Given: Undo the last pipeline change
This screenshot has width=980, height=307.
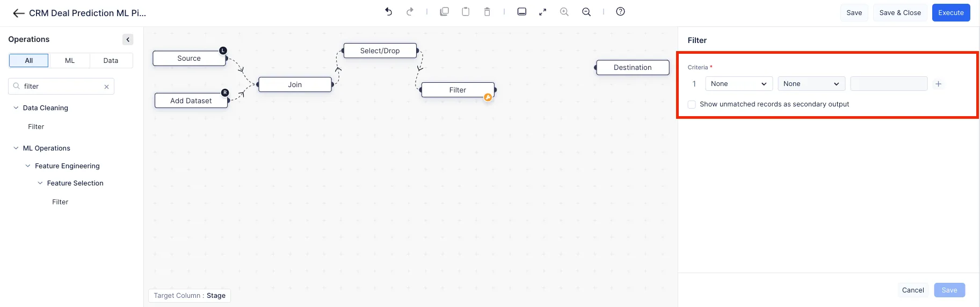Looking at the screenshot, I should pos(388,12).
